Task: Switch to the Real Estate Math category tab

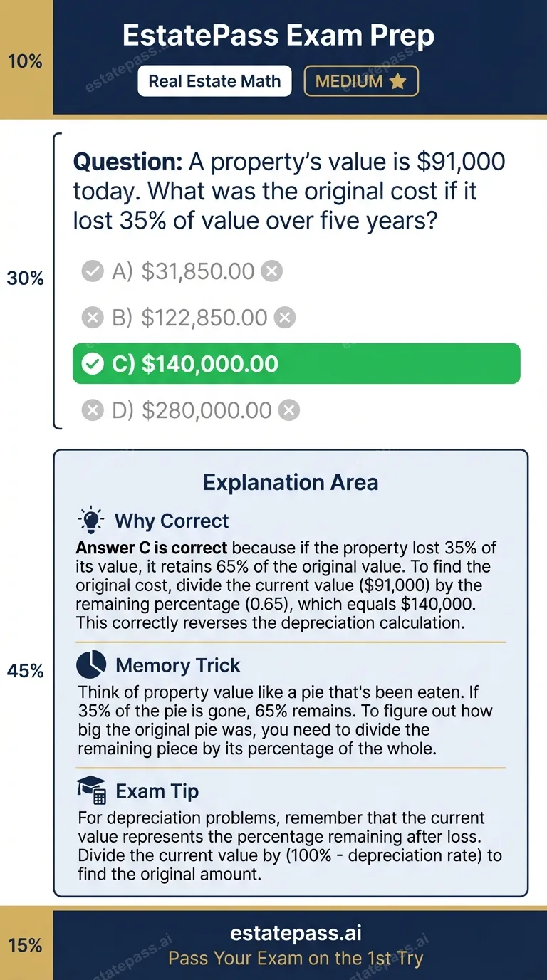Action: [x=214, y=80]
